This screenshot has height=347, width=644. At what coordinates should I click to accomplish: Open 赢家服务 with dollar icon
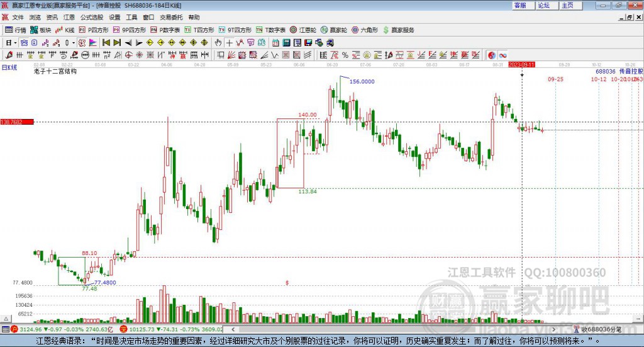pos(398,30)
